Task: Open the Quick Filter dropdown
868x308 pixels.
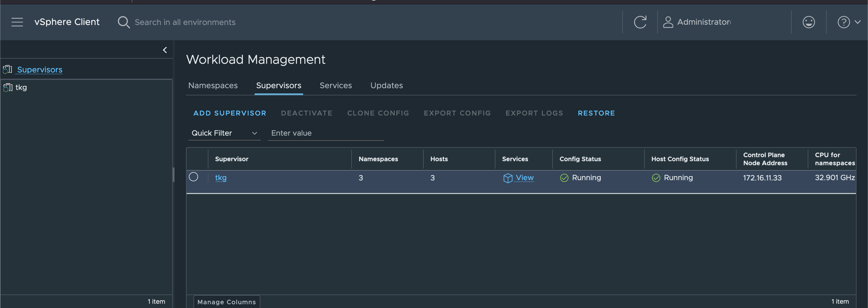Action: 224,133
